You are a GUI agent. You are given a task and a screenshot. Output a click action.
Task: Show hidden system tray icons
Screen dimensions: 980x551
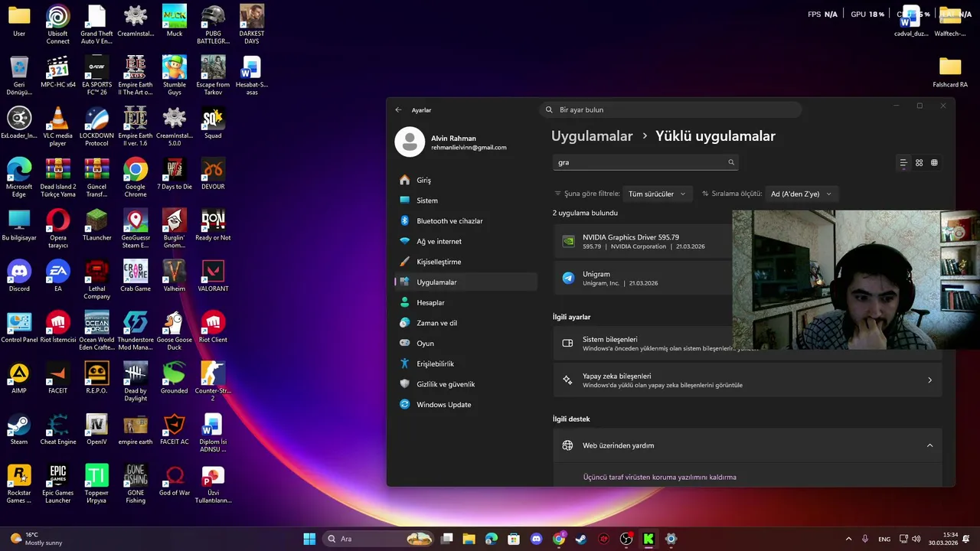click(848, 539)
